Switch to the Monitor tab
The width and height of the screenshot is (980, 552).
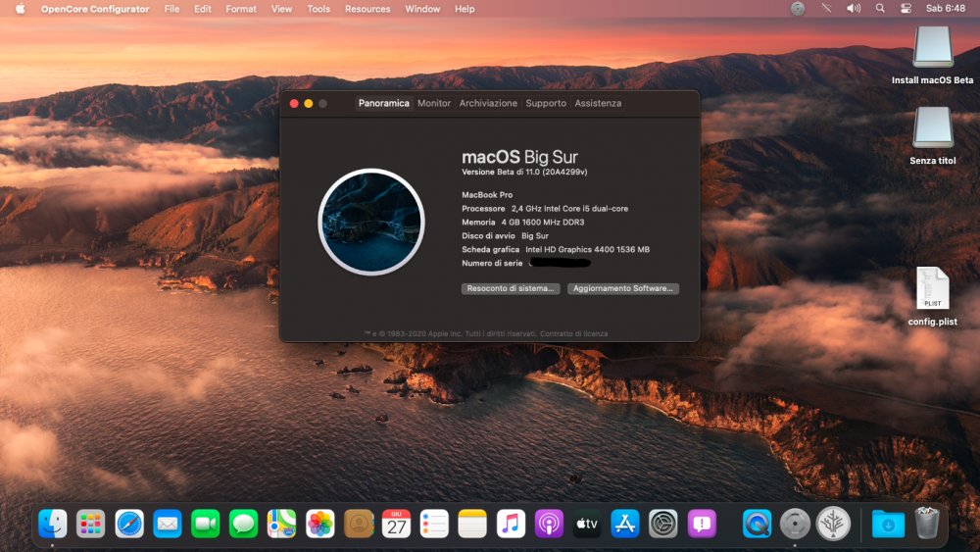pos(434,103)
